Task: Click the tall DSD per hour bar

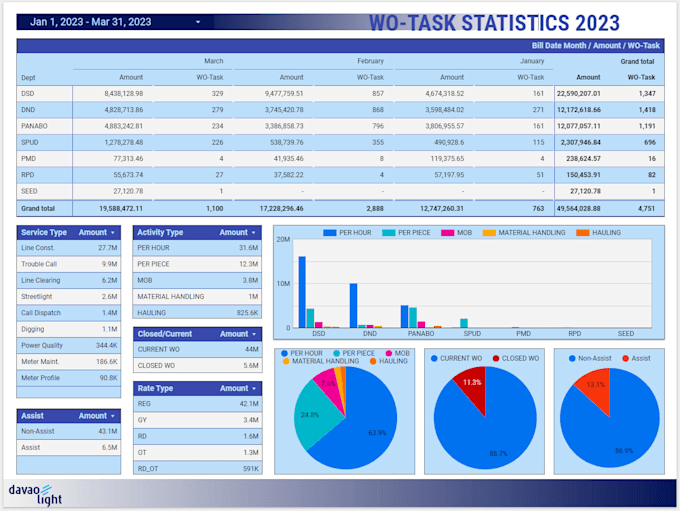Action: [x=302, y=292]
